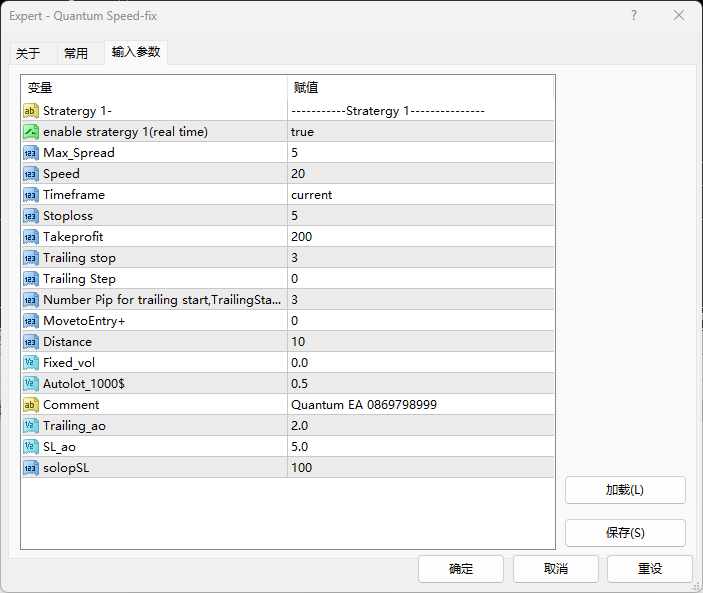Select the solopSL variable name
The height and width of the screenshot is (593, 703).
point(66,468)
